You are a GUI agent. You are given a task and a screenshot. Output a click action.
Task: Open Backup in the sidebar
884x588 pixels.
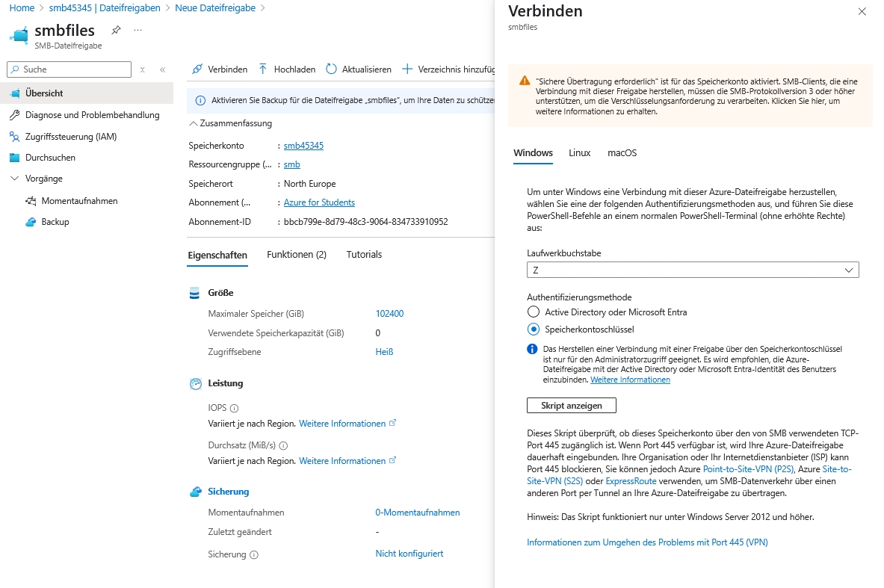tap(55, 222)
